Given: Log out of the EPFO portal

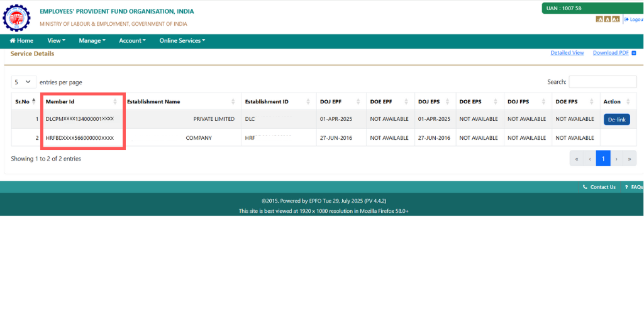Looking at the screenshot, I should coord(634,20).
